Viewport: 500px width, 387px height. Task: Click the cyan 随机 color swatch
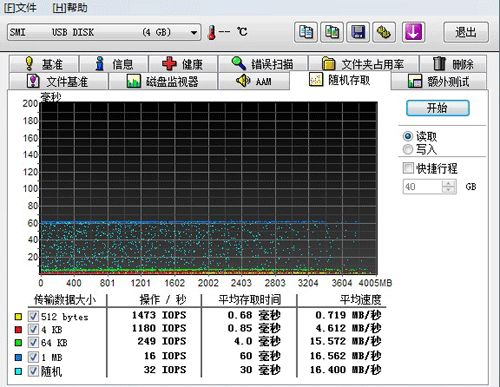pos(18,371)
